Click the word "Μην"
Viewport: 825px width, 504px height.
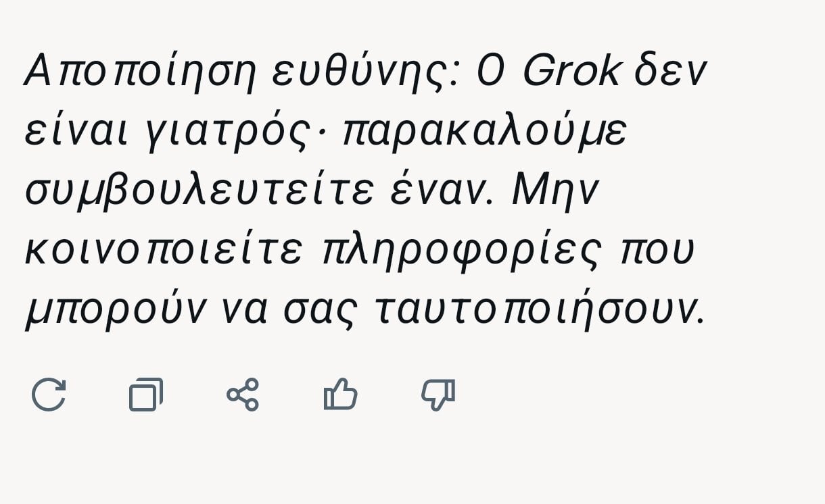(x=555, y=193)
